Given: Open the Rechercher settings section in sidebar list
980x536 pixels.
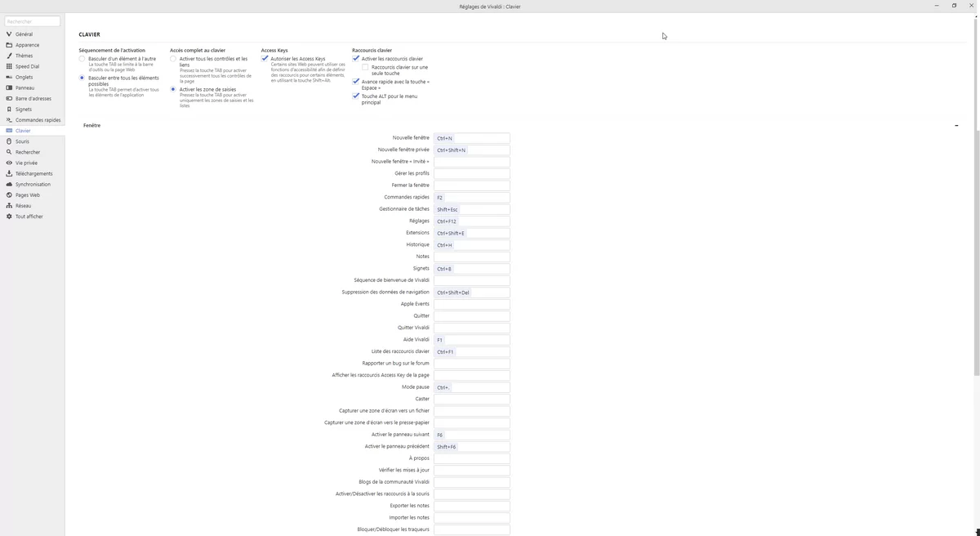Looking at the screenshot, I should click(33, 152).
